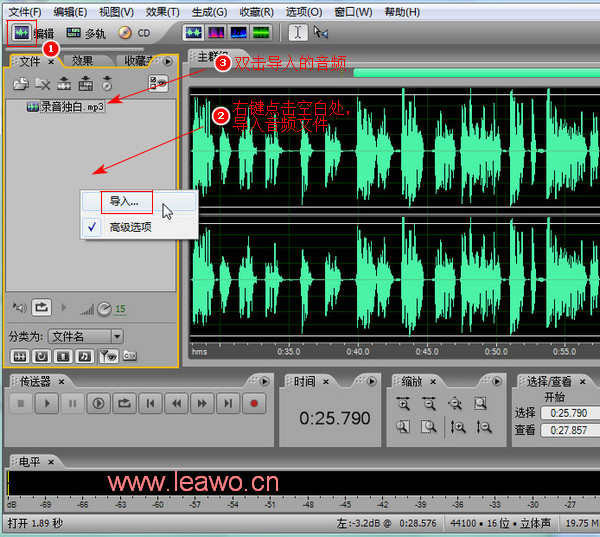Click zoom out vertically icon
Screen dimensions: 600x537
(x=484, y=427)
